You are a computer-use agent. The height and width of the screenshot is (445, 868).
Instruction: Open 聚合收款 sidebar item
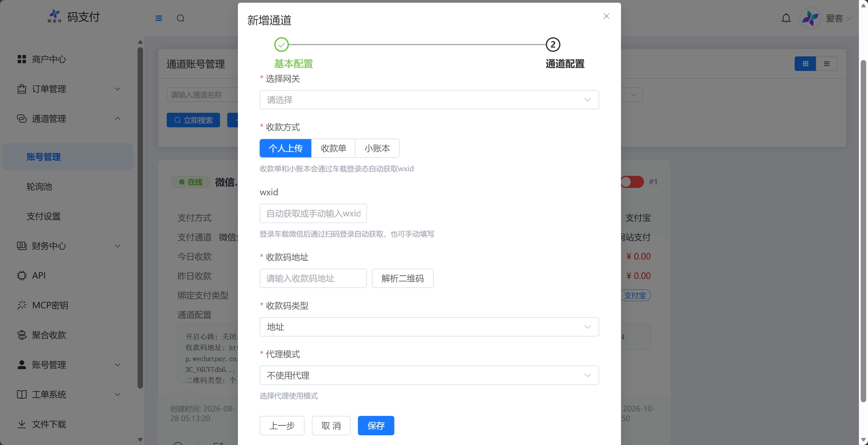[68, 335]
